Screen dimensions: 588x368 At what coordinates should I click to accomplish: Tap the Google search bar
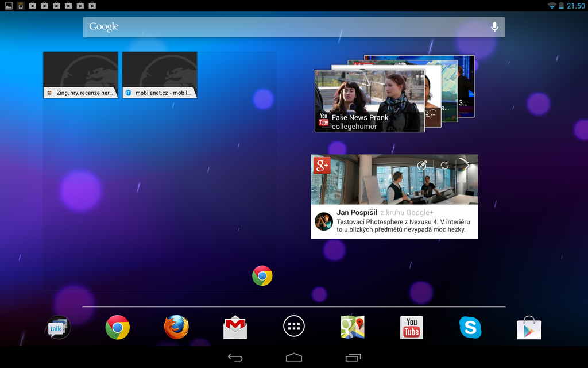click(258, 26)
